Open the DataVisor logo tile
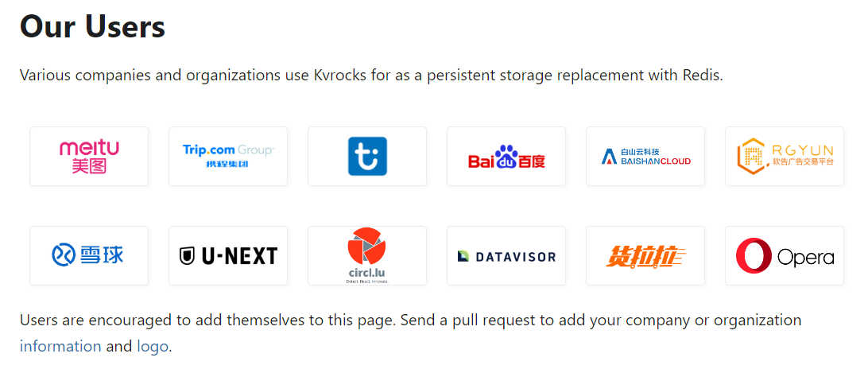The height and width of the screenshot is (373, 868). [506, 255]
